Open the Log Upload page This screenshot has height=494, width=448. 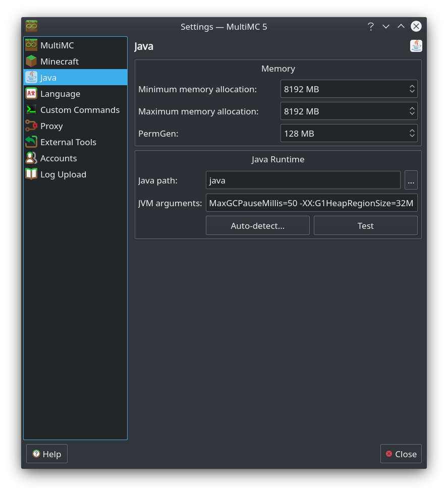tap(75, 174)
